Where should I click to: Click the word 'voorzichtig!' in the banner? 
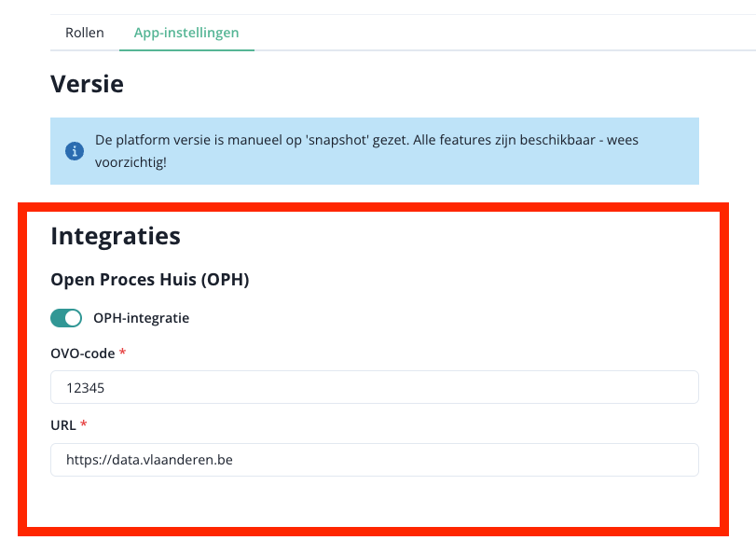point(131,162)
